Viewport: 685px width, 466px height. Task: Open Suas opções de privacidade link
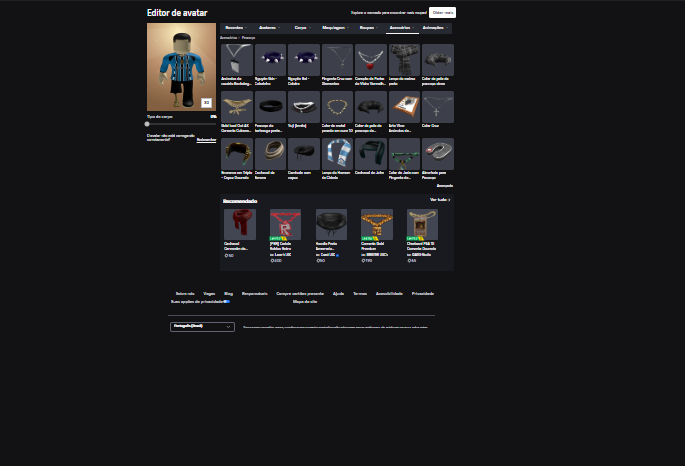[200, 301]
